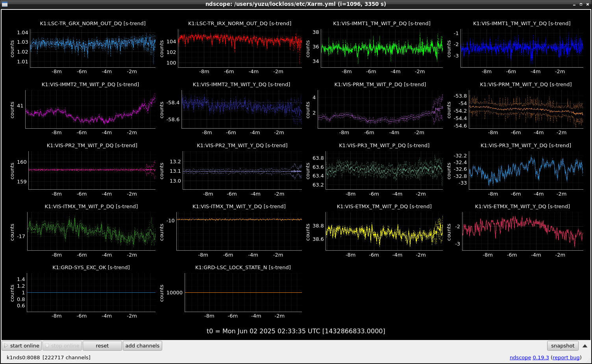This screenshot has height=364, width=592.
Task: Click inside the green IMMT1 pitch plot
Action: pyautogui.click(x=382, y=48)
